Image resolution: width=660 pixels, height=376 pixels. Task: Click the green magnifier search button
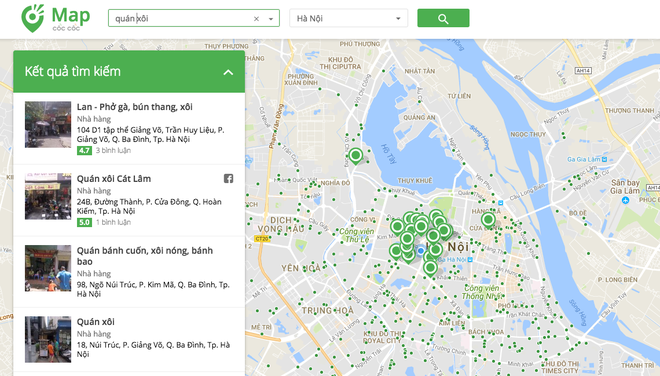[x=443, y=18]
